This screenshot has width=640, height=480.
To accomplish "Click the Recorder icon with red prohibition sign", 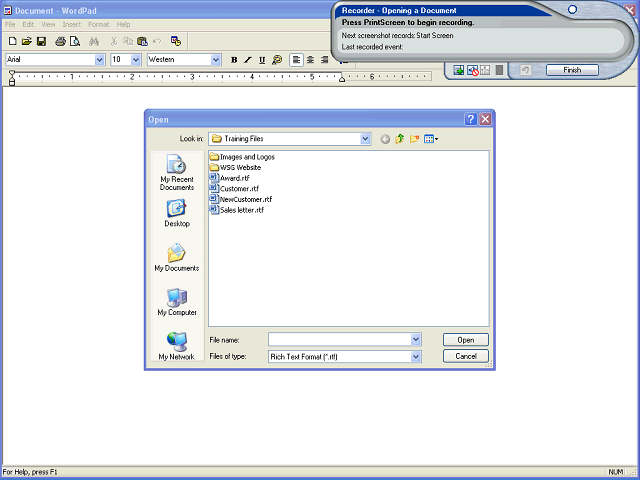I will pos(472,70).
